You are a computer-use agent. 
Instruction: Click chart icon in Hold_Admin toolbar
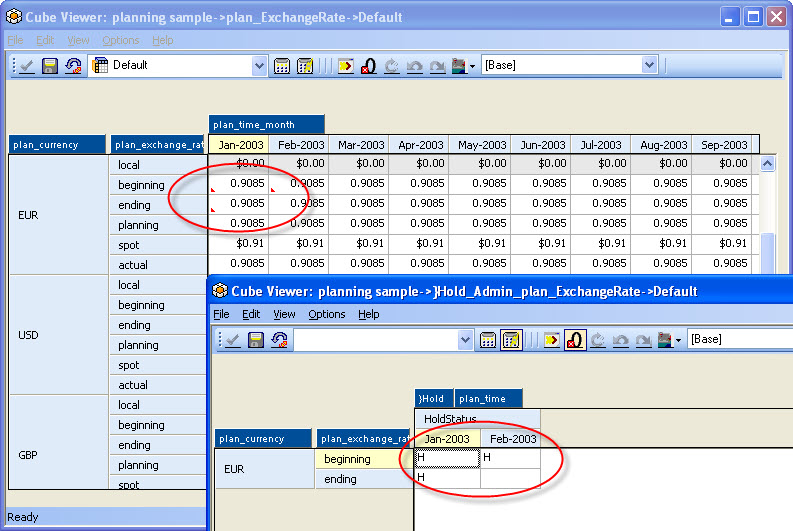click(x=665, y=340)
